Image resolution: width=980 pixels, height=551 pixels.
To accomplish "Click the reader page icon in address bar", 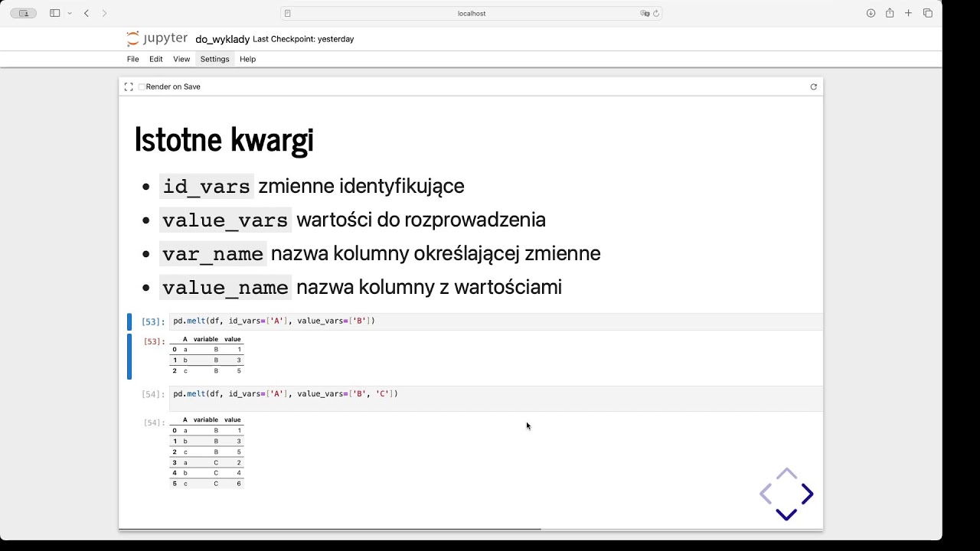I will pos(288,13).
